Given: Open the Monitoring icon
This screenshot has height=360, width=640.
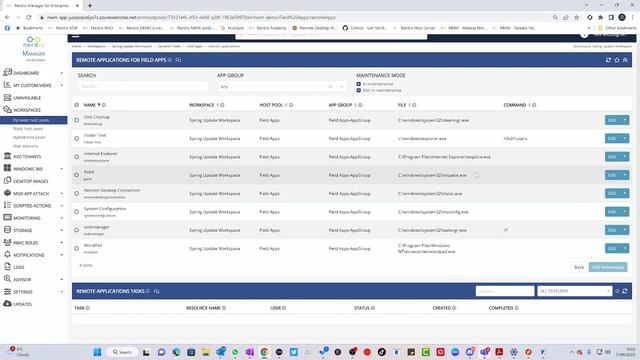Looking at the screenshot, I should [x=7, y=218].
